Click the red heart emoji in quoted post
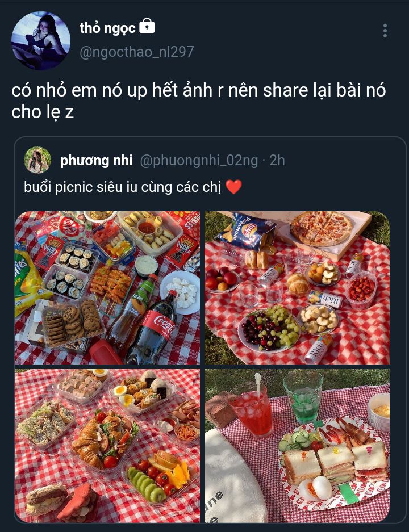Screen dimensions: 409x532 (233, 187)
